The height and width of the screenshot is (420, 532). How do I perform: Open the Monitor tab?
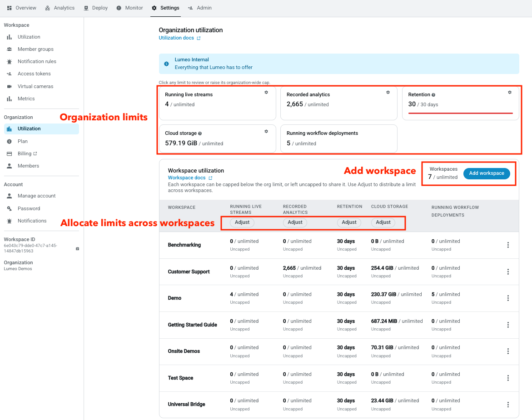click(x=129, y=8)
